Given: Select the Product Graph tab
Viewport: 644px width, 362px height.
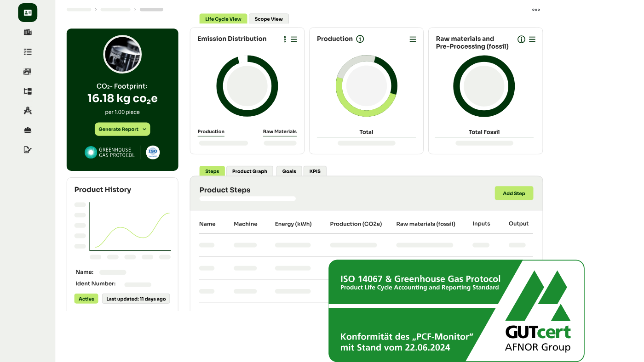Looking at the screenshot, I should click(249, 171).
